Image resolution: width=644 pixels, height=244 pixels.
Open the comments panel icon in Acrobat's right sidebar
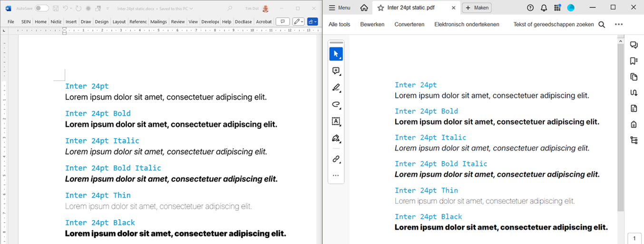coord(634,45)
